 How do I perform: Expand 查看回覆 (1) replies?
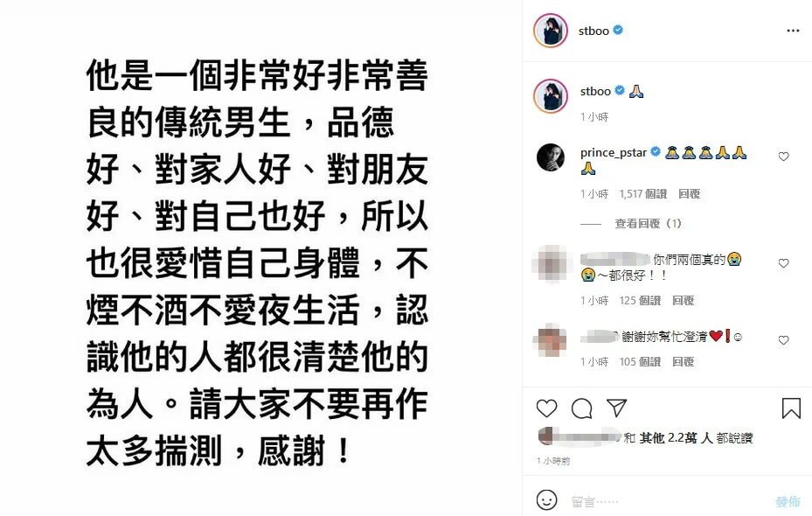pyautogui.click(x=648, y=223)
